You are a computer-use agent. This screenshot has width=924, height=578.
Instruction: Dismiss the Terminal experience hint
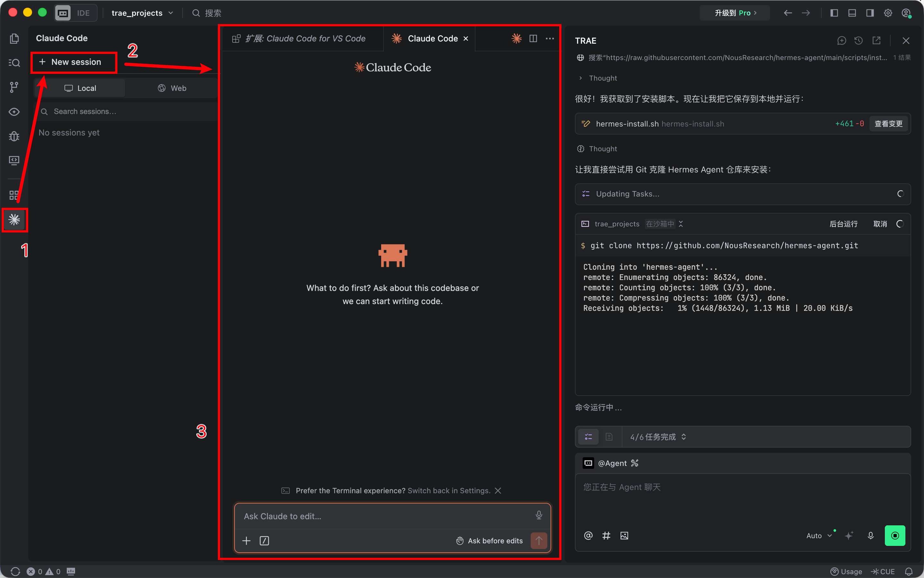pyautogui.click(x=498, y=490)
